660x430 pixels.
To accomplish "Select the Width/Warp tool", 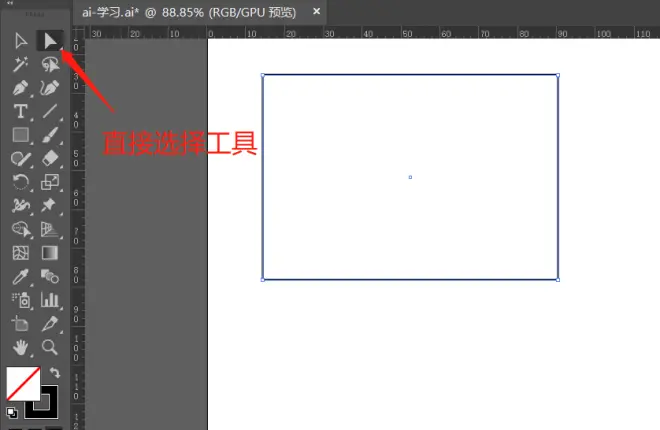I will [21, 206].
